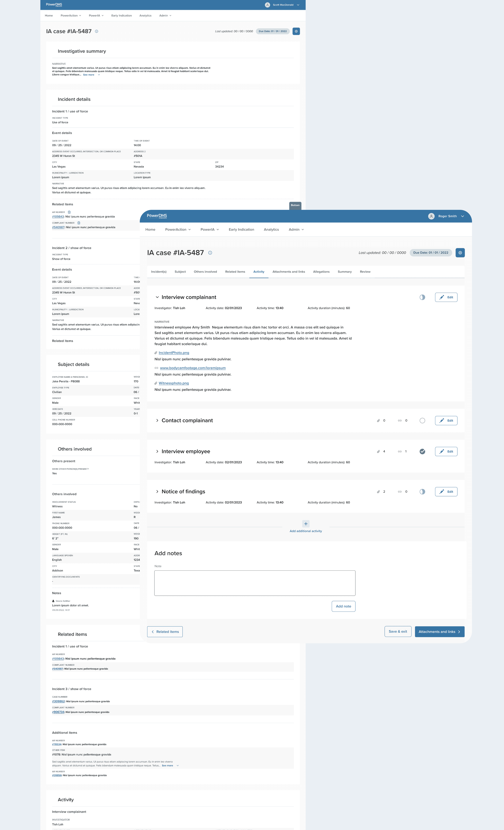The height and width of the screenshot is (830, 504).
Task: Click info icon beside background IA case title
Action: click(97, 31)
